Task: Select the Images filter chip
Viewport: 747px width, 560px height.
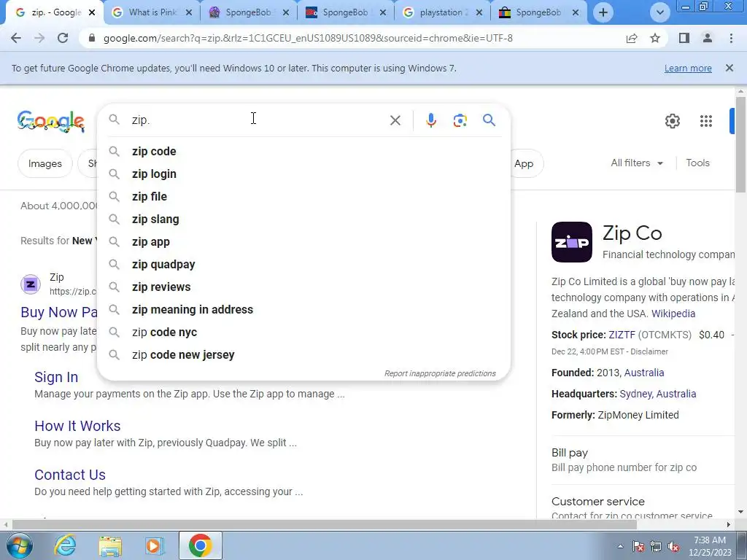Action: [44, 163]
